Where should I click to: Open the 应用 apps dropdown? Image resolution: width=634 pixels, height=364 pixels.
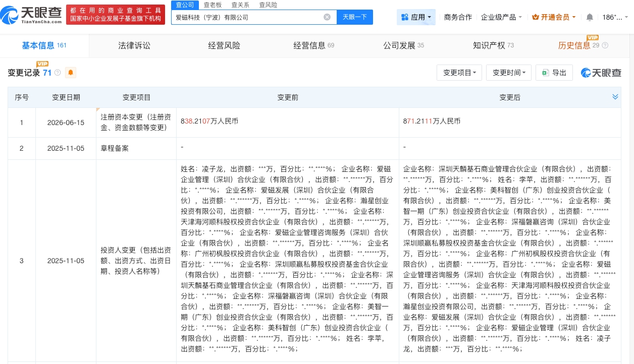[x=416, y=17]
